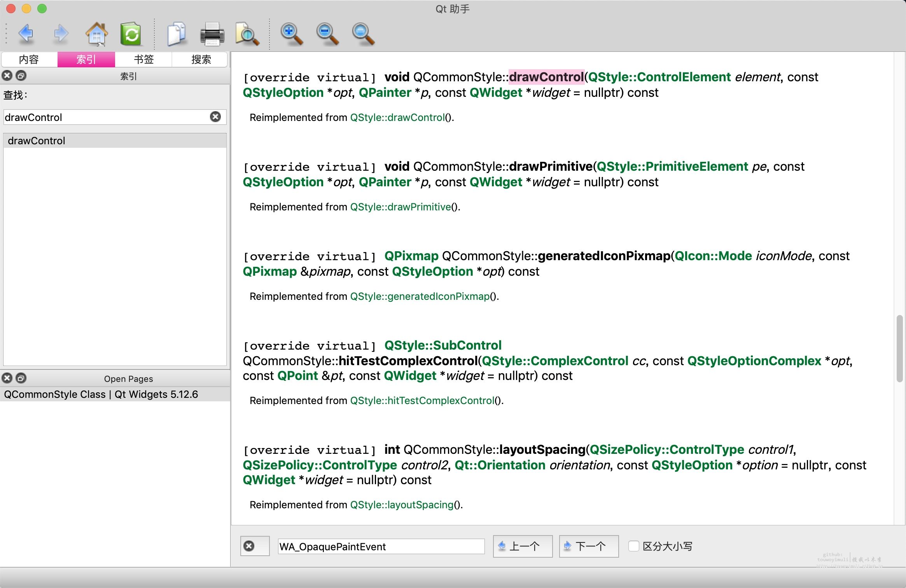
Task: Print the current document
Action: (x=212, y=34)
